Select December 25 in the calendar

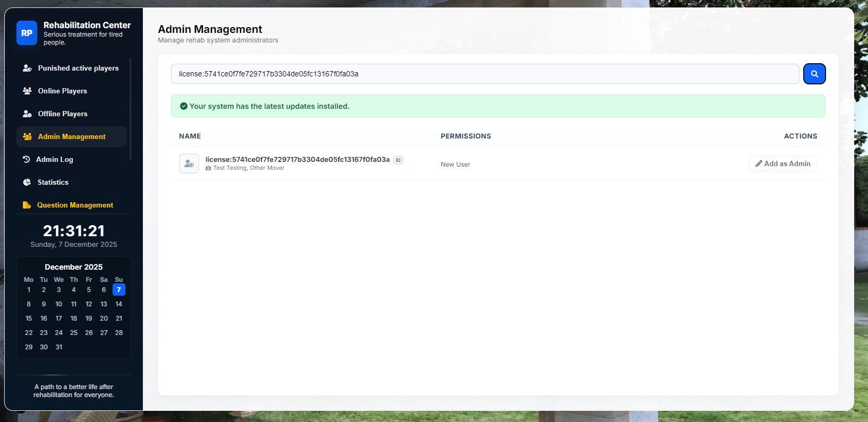pyautogui.click(x=74, y=333)
